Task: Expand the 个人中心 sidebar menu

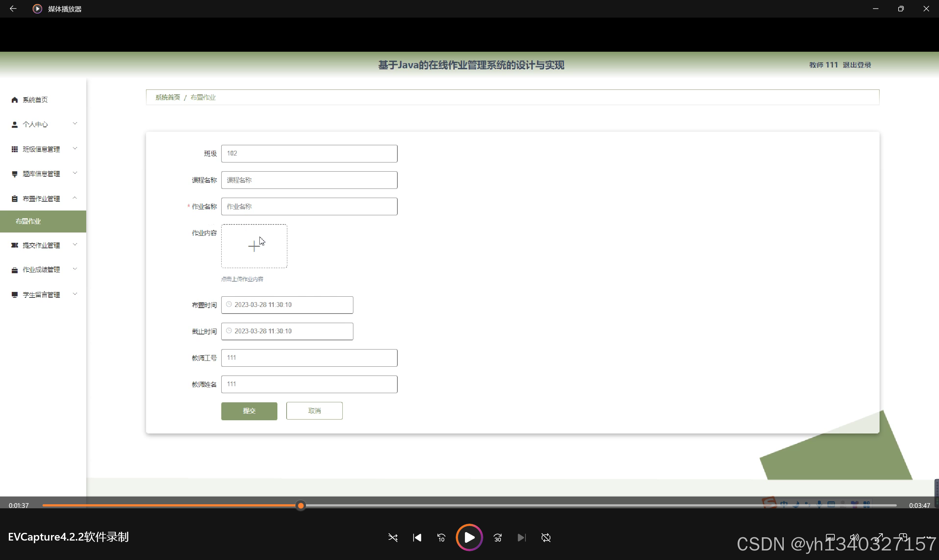Action: coord(43,124)
